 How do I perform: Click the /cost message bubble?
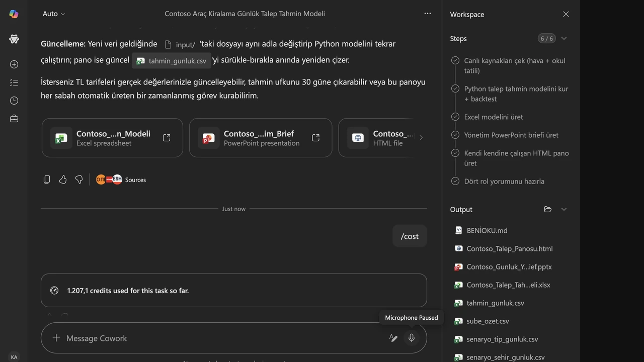pos(410,236)
